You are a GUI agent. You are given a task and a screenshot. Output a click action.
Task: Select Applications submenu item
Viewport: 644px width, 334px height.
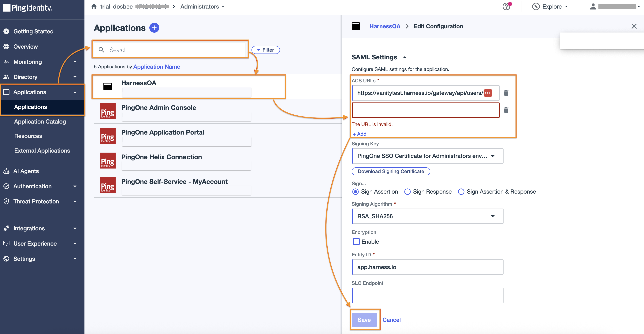(x=43, y=107)
